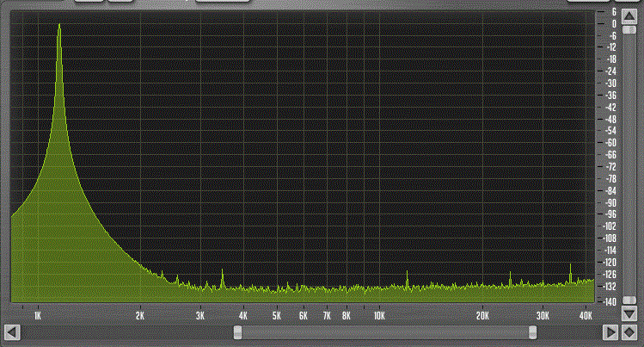Viewport: 644px width, 347px height.
Task: Click the "-120" dB scale label
Action: pos(610,262)
